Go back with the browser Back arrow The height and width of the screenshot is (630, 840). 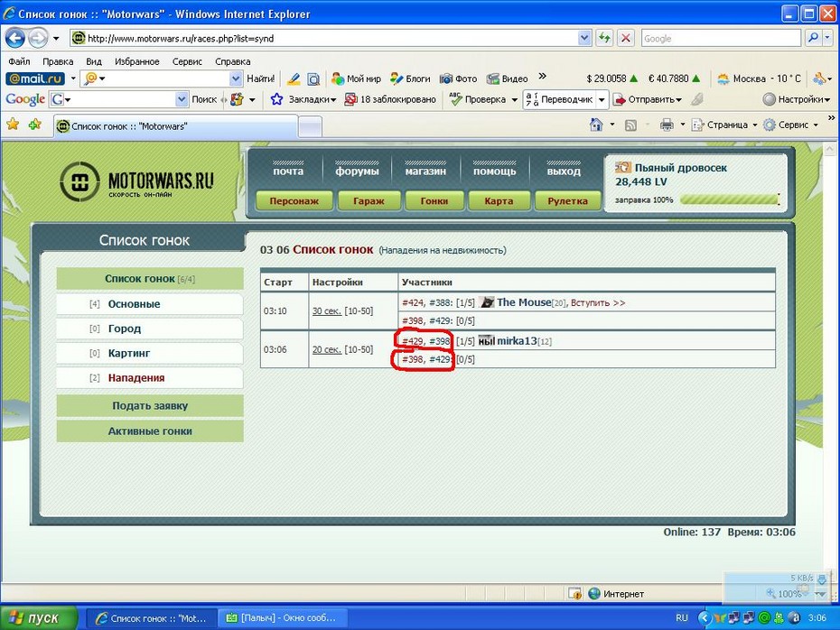[15, 39]
